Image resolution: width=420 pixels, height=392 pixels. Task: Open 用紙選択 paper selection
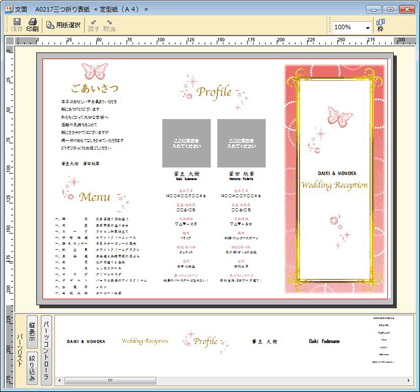click(63, 25)
